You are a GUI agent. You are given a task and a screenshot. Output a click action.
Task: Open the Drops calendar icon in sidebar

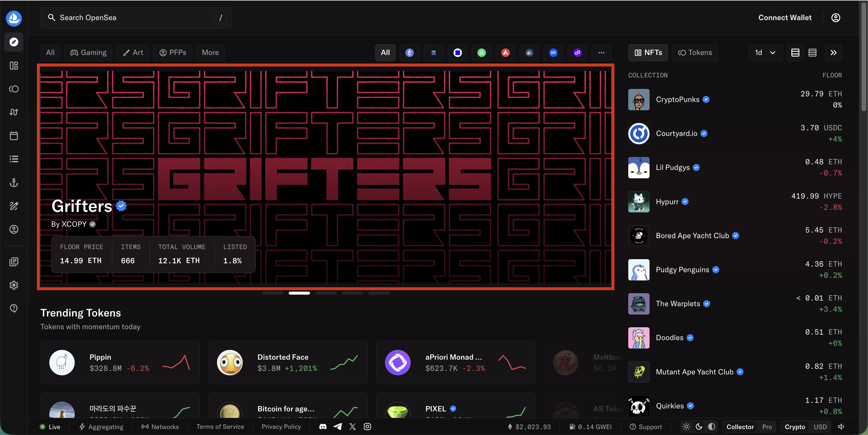(14, 136)
